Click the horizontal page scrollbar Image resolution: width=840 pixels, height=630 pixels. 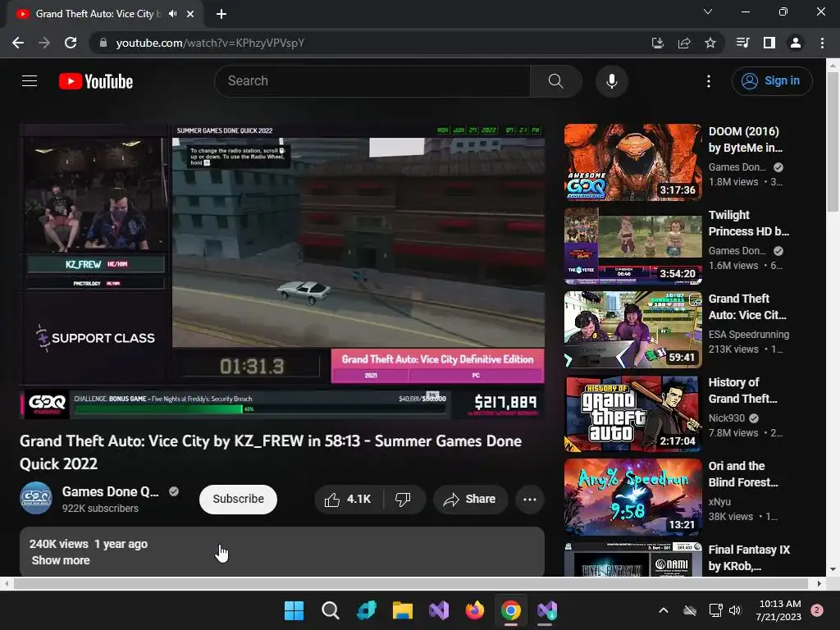(410, 583)
